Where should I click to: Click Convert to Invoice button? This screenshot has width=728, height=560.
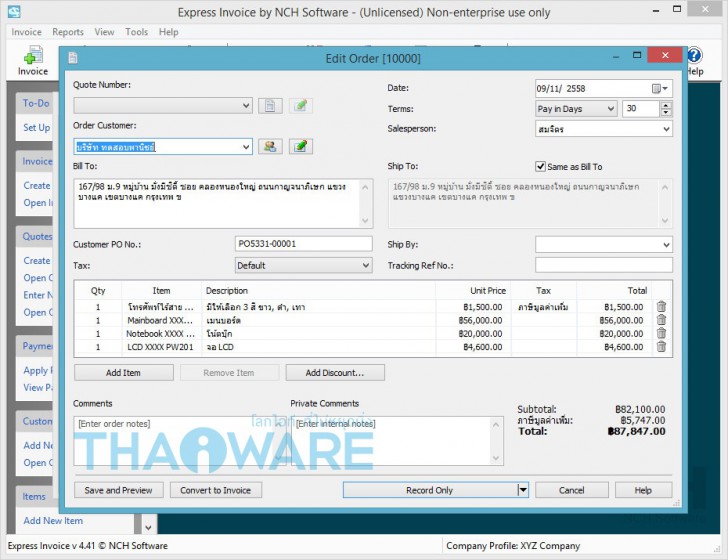[215, 490]
